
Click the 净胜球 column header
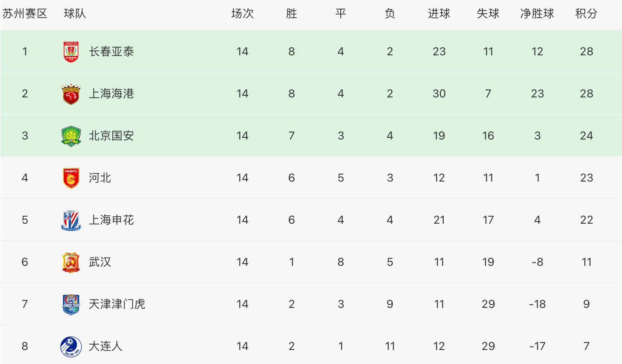click(x=537, y=14)
